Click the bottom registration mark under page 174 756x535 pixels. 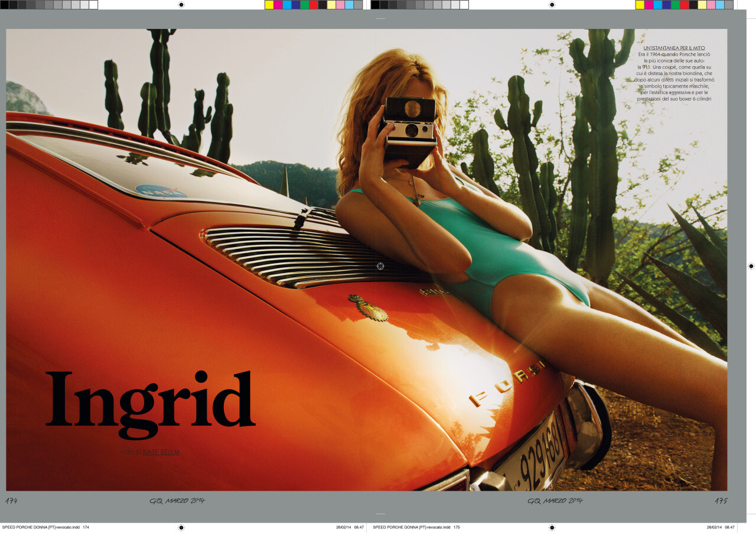point(181,527)
